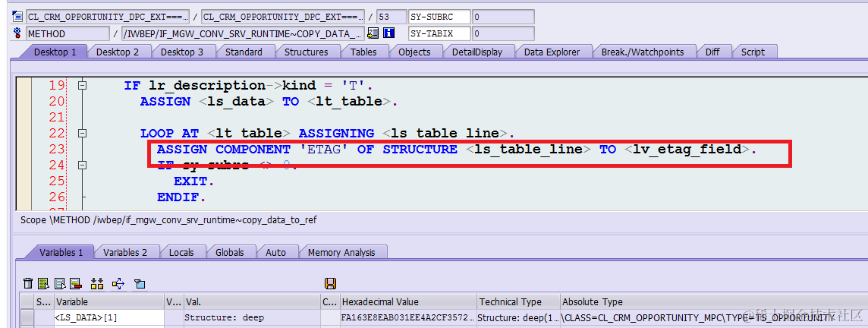The height and width of the screenshot is (328, 868).
Task: Click the gray list-arrow variables toolbar icon
Action: 60,284
